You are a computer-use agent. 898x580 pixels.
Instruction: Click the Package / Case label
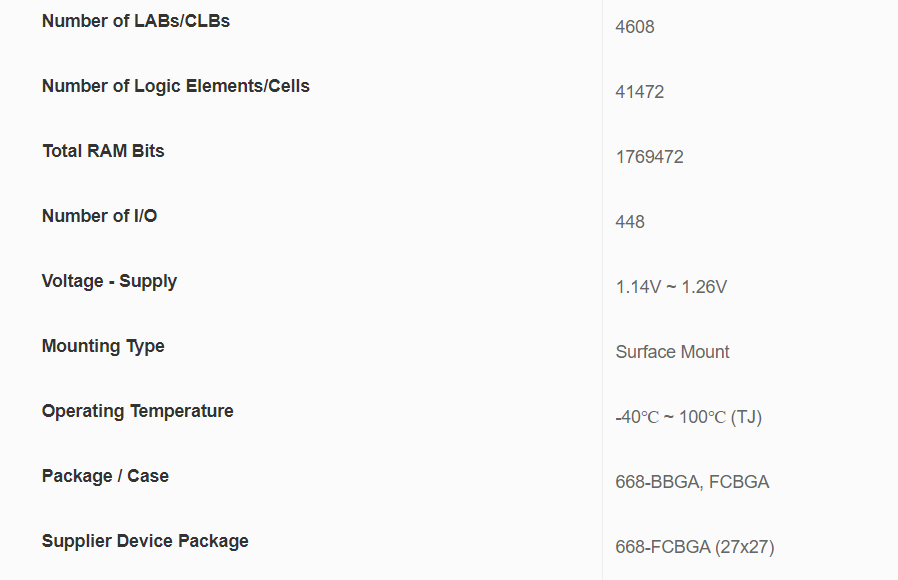105,476
